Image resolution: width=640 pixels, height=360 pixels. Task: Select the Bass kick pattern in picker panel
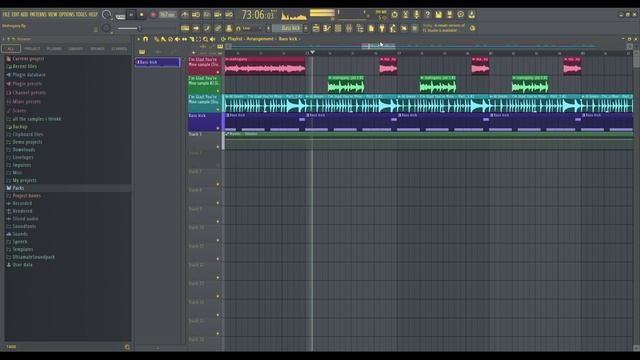tap(158, 62)
